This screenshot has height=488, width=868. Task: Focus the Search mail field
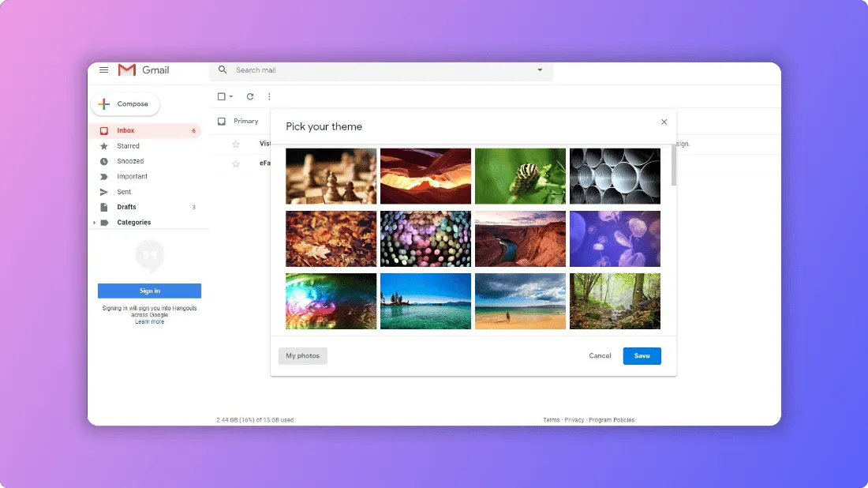381,70
